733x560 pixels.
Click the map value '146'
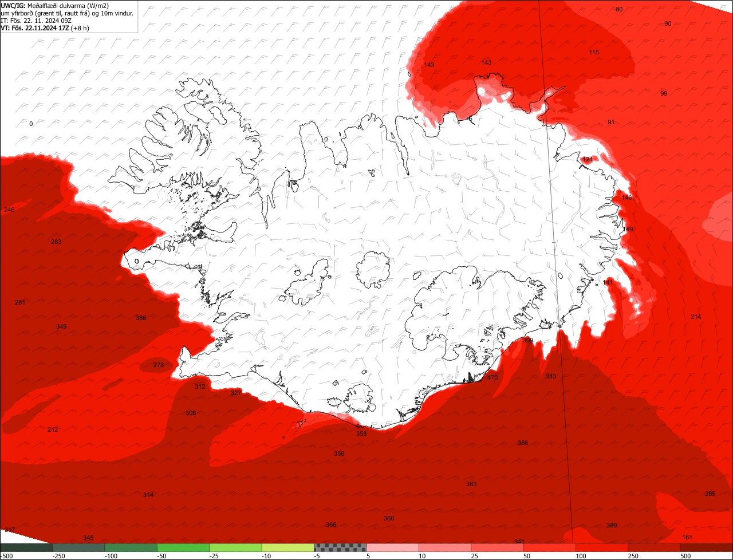coord(627,197)
